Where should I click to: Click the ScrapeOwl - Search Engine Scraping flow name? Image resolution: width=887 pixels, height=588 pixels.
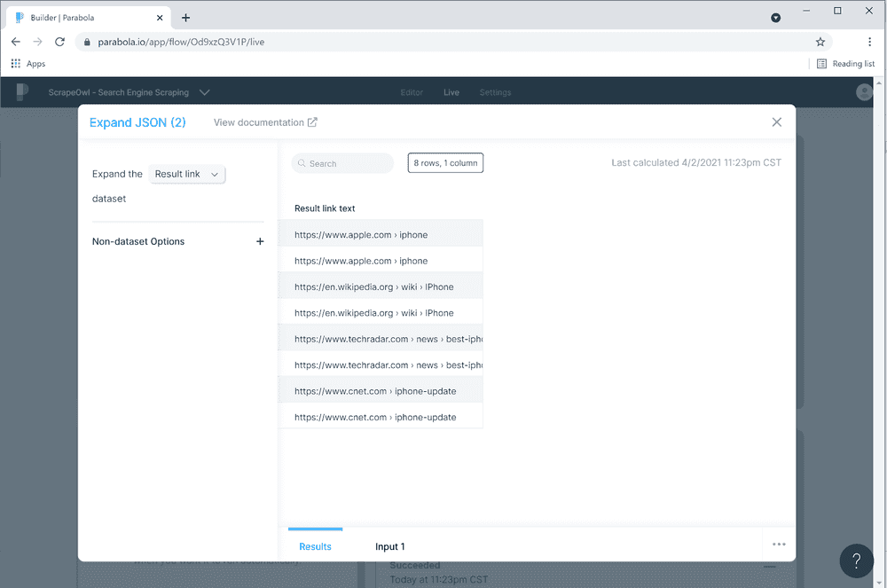click(118, 92)
